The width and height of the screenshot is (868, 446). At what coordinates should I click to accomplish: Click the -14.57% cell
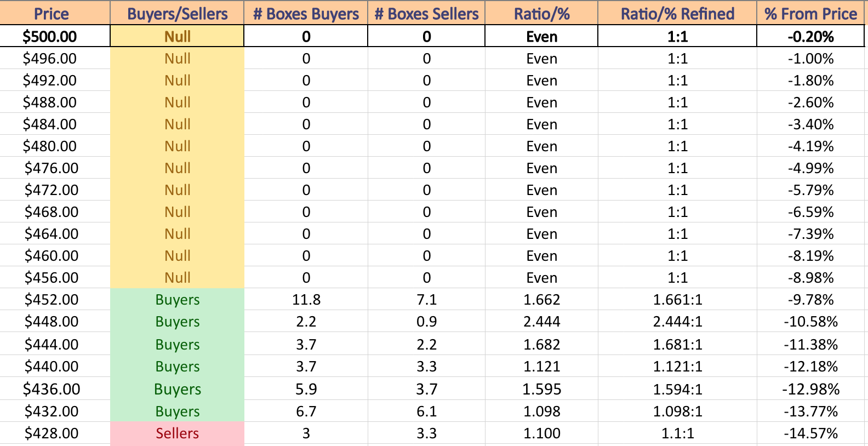click(x=811, y=433)
